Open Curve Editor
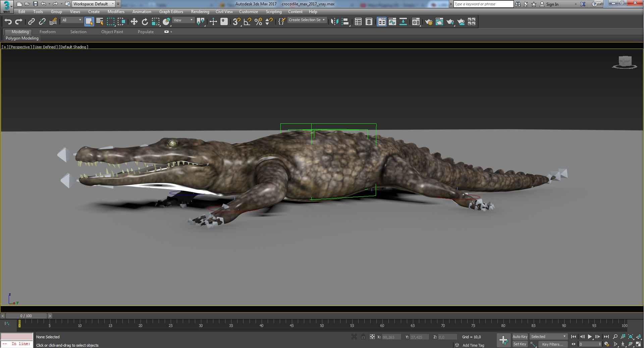The width and height of the screenshot is (644, 348). (x=392, y=22)
